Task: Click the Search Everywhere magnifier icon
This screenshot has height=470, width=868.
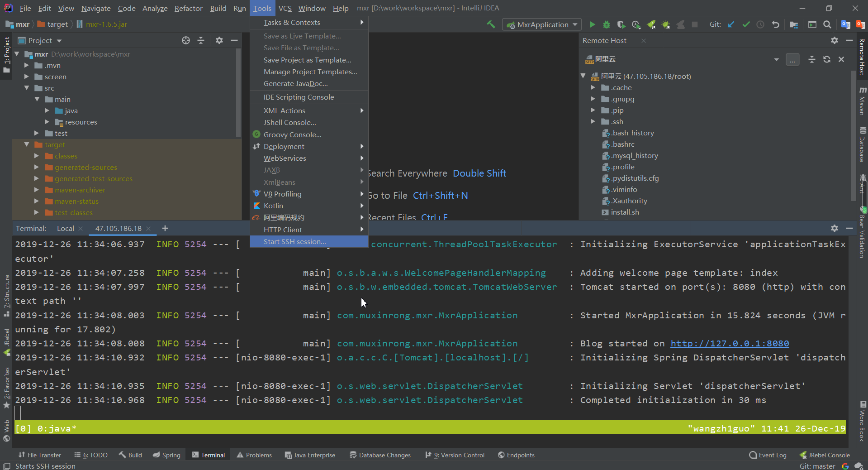Action: (x=827, y=24)
